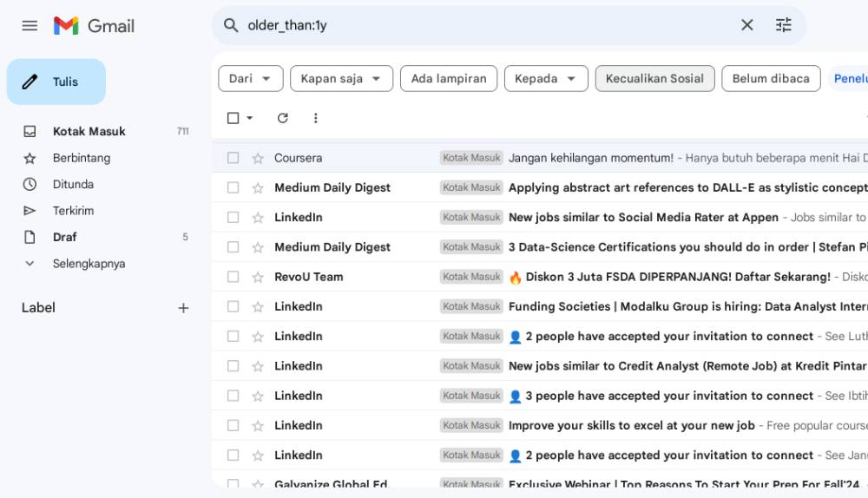Open email New jobs similar to Social Media Rater
This screenshot has width=868, height=498.
pos(540,218)
